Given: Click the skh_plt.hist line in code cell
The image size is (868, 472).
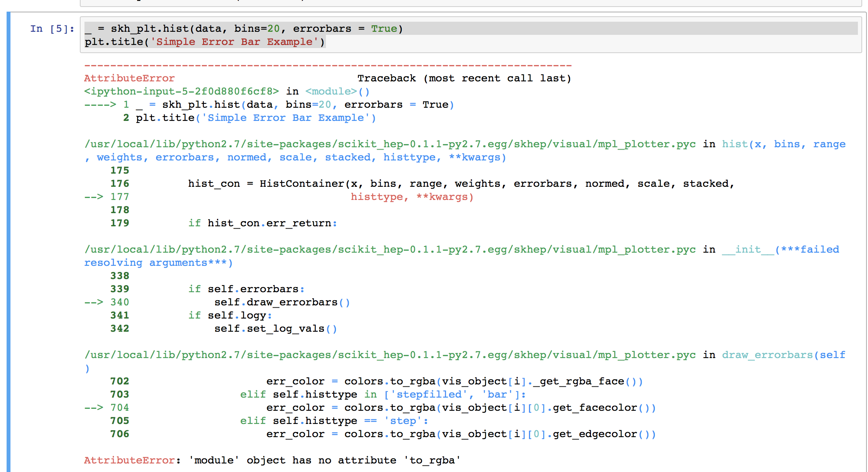Looking at the screenshot, I should pos(243,29).
